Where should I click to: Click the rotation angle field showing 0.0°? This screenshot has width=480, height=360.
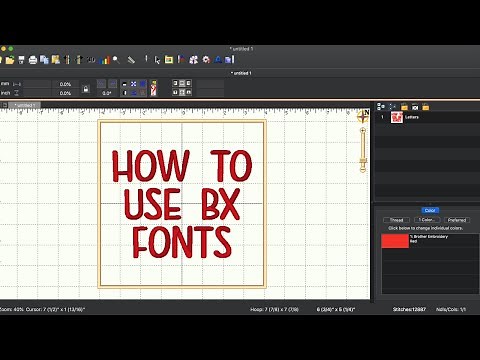tap(107, 93)
